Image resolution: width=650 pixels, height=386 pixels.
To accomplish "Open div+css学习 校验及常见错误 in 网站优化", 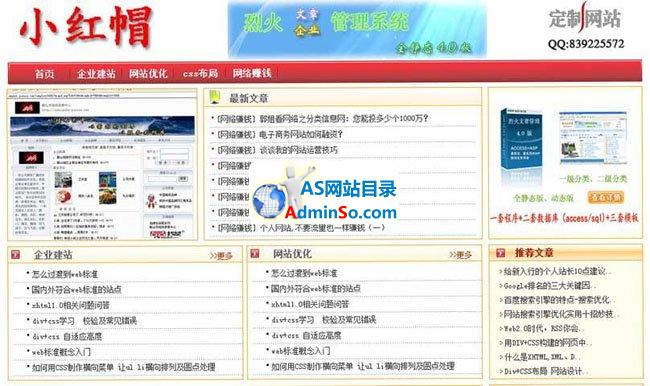I will [x=324, y=320].
